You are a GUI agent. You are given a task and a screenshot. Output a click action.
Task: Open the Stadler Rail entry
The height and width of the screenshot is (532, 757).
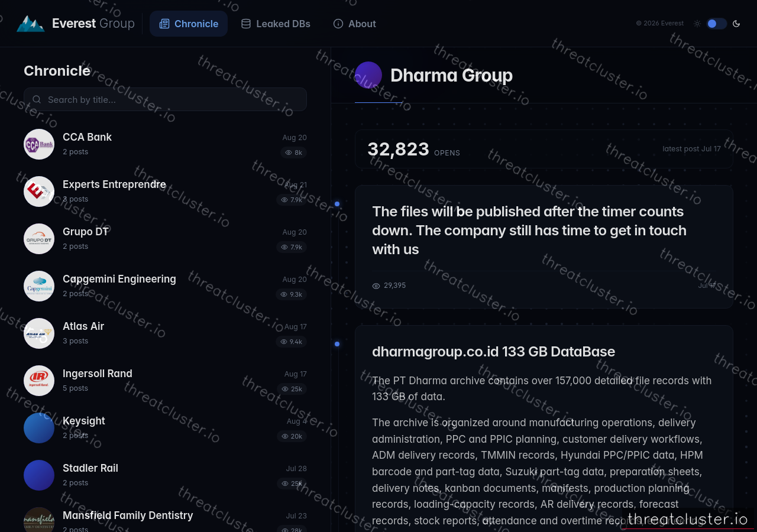coord(165,475)
